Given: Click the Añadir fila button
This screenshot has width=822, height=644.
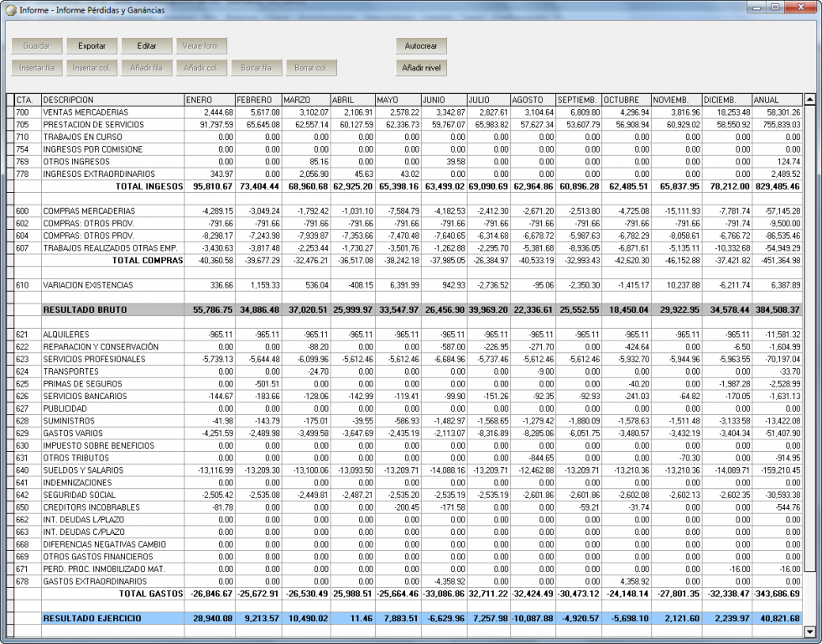Looking at the screenshot, I should [x=147, y=68].
